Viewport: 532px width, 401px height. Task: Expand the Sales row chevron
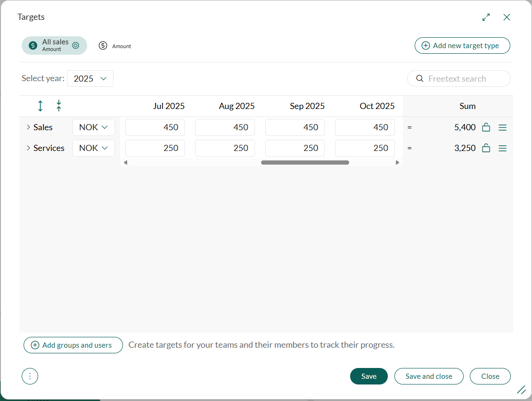pos(28,127)
